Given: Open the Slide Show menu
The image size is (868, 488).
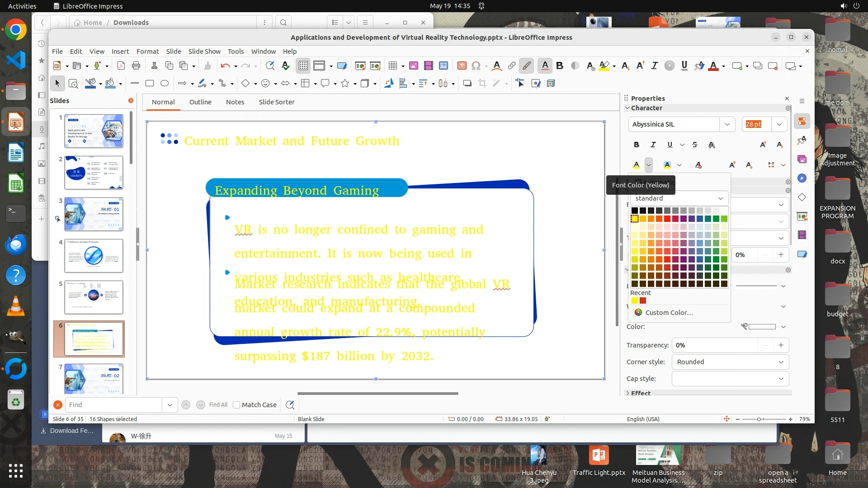Looking at the screenshot, I should pyautogui.click(x=204, y=52).
